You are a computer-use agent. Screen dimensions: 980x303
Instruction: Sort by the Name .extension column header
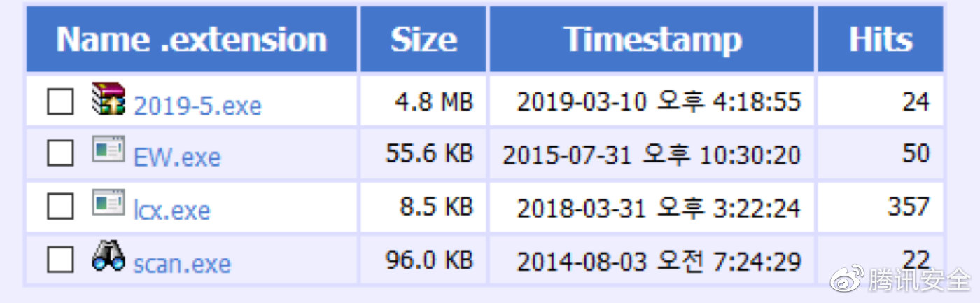click(x=191, y=39)
